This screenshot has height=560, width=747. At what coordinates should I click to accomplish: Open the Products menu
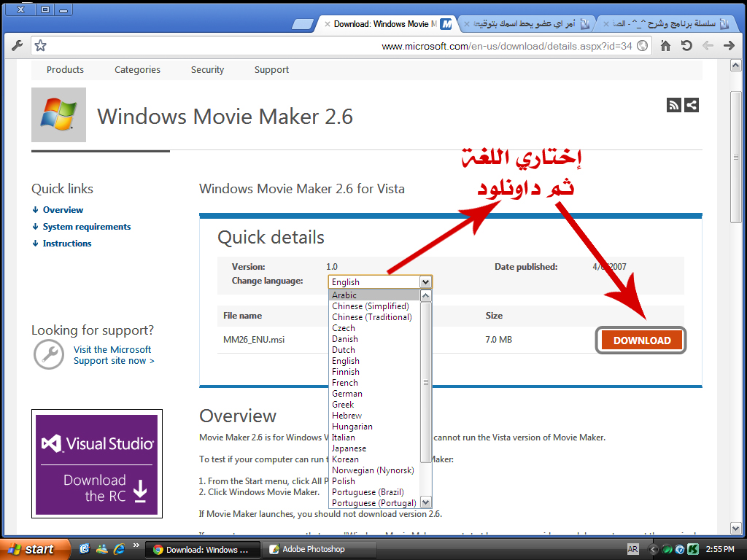pyautogui.click(x=65, y=69)
